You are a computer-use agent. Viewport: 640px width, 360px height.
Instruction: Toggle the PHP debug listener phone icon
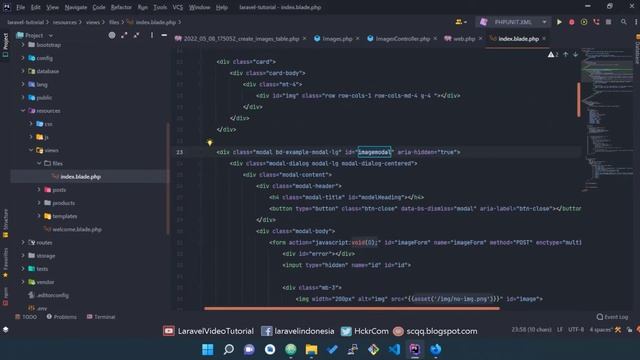tap(596, 22)
